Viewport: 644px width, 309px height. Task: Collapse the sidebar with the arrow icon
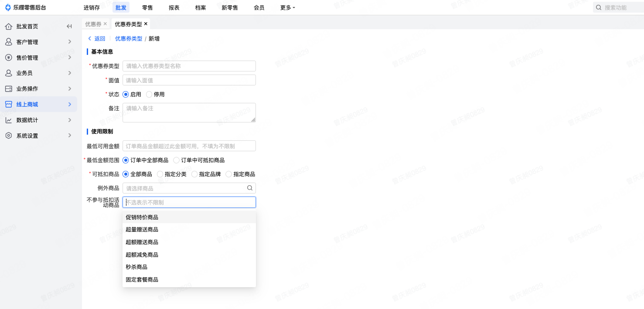coord(69,27)
